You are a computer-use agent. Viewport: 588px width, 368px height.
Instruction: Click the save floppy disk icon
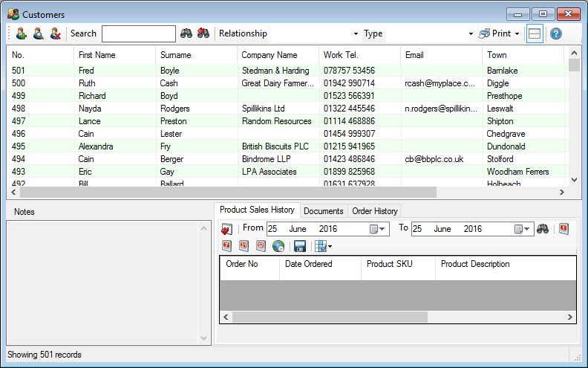click(x=300, y=246)
